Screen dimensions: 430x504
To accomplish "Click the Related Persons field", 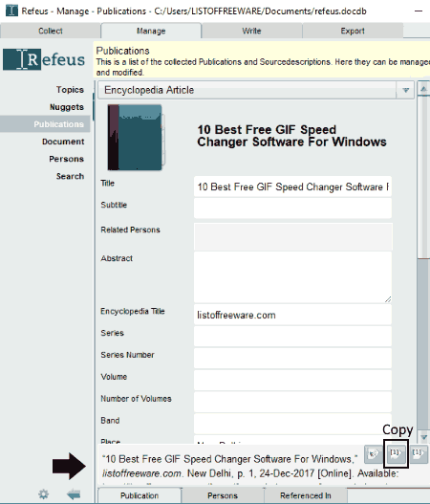I will tap(292, 237).
